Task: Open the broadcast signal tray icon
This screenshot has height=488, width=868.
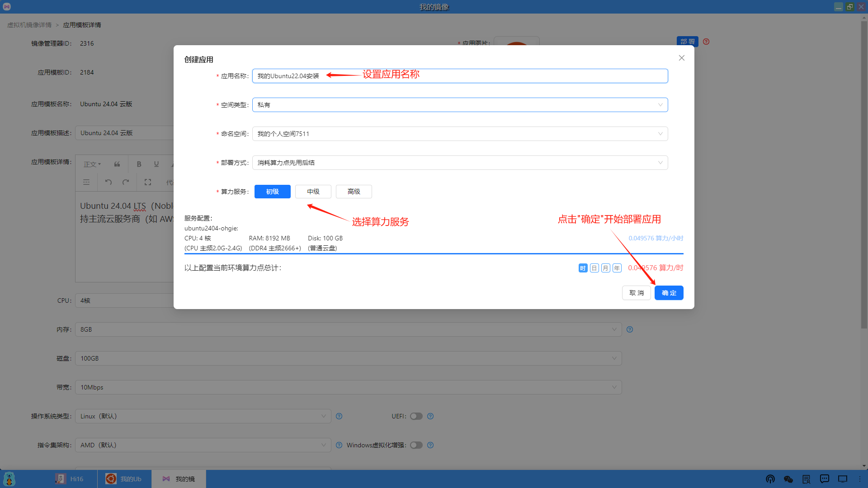Action: 770,479
